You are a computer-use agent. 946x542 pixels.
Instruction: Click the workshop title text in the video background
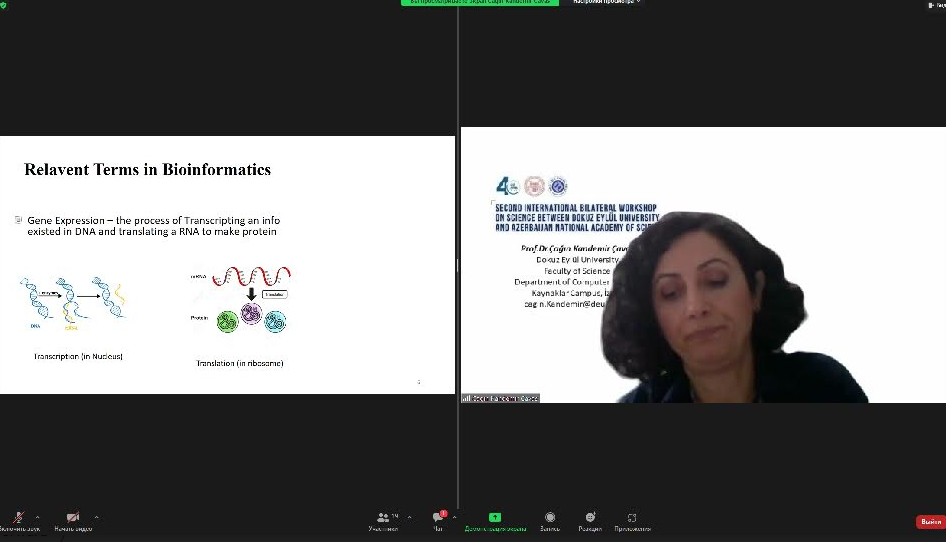pos(577,217)
